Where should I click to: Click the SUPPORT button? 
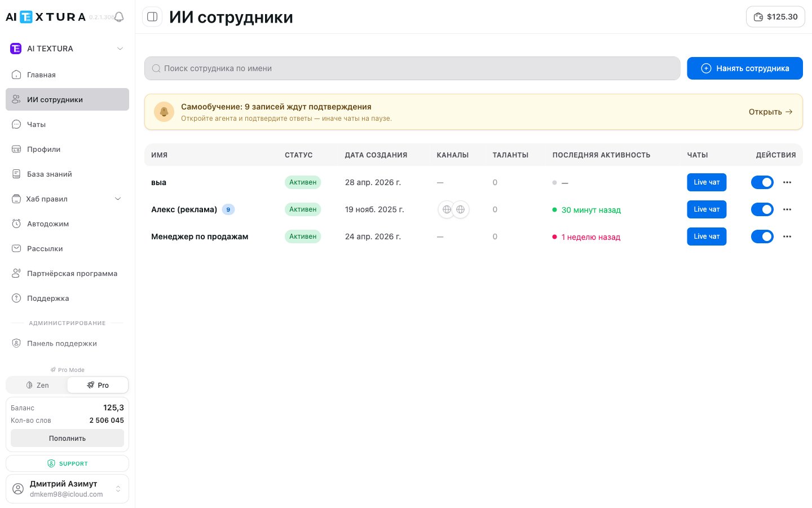pos(67,463)
